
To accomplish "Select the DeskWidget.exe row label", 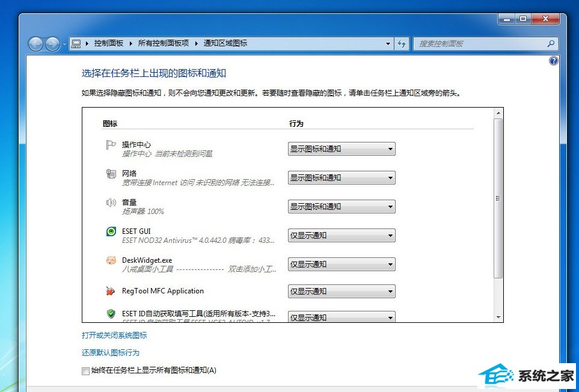I will [x=147, y=260].
